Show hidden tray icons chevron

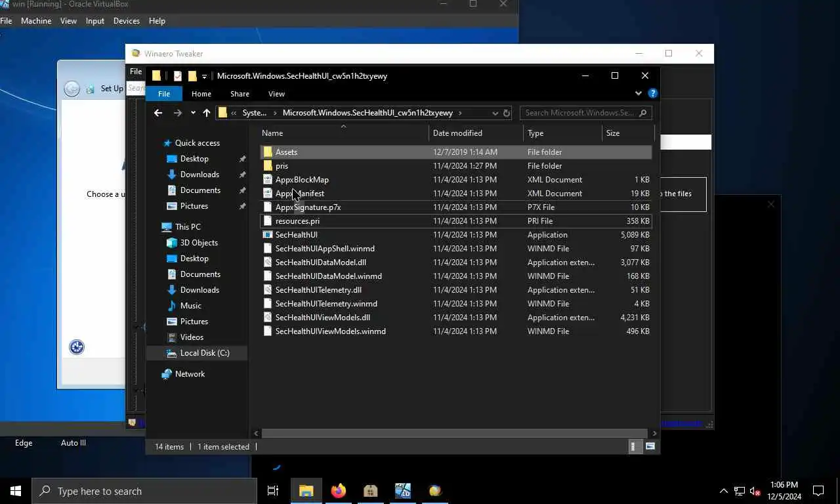[724, 491]
